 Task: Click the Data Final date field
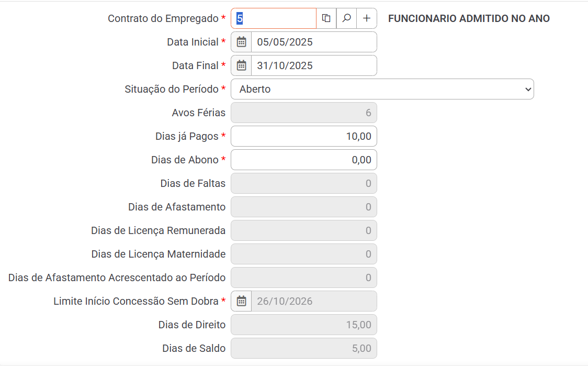pyautogui.click(x=314, y=65)
